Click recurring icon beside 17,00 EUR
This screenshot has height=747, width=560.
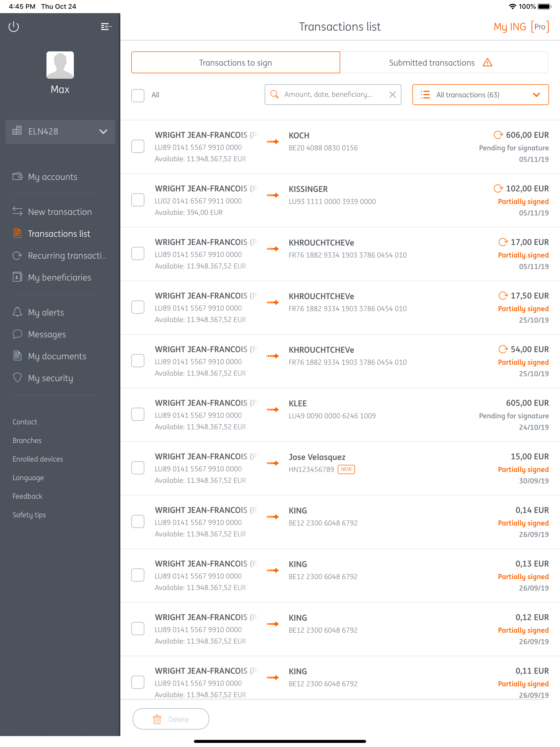(503, 242)
